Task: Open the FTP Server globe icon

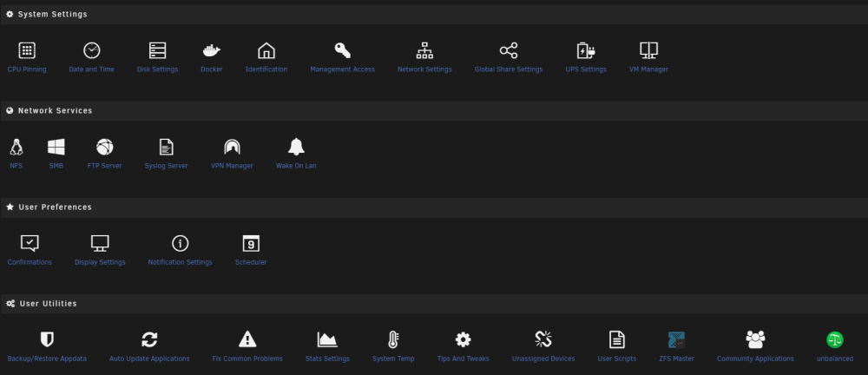Action: coord(104,147)
